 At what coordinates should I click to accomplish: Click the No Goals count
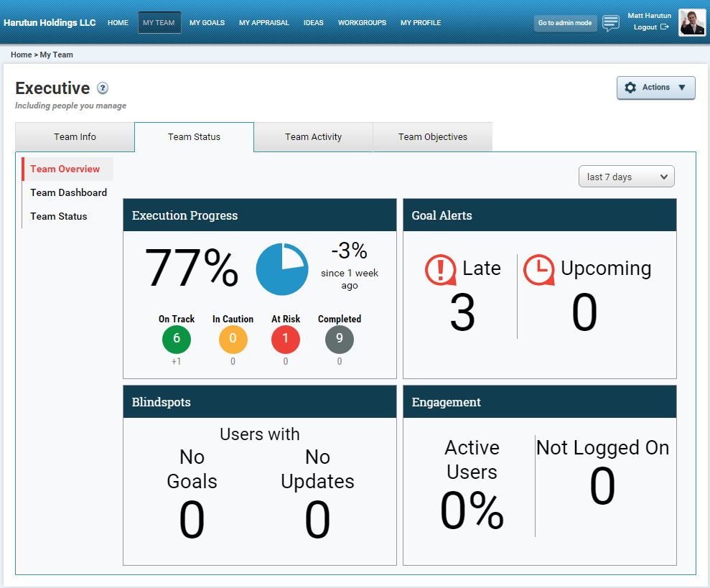click(192, 519)
